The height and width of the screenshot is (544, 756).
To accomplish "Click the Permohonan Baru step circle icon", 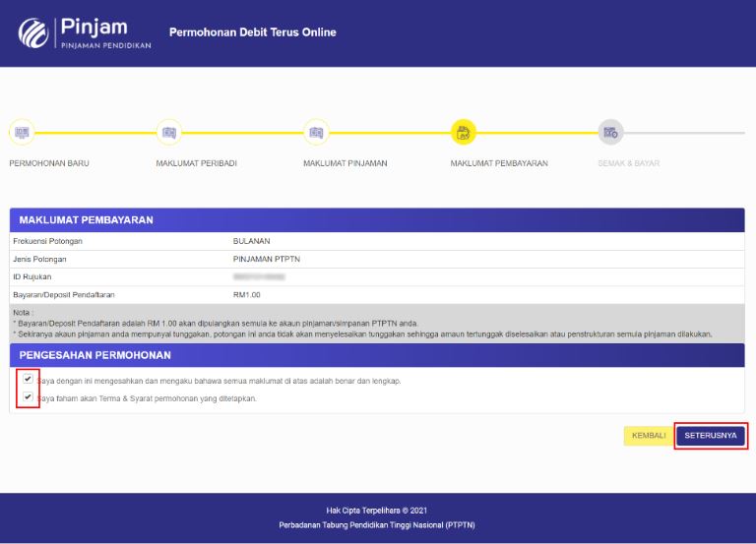I will coord(21,132).
